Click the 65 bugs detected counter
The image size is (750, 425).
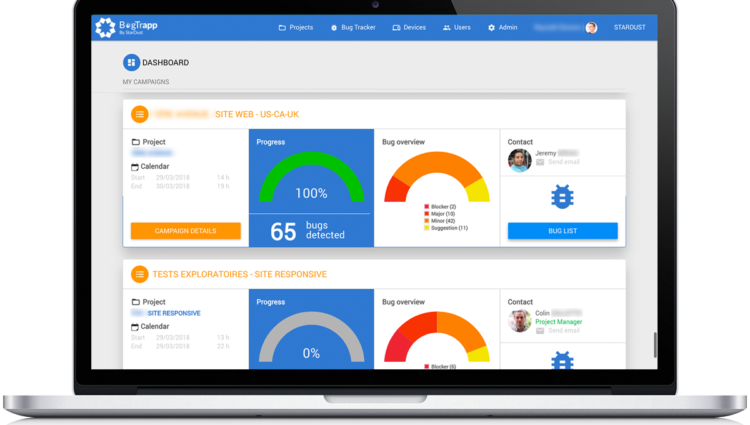(x=308, y=230)
